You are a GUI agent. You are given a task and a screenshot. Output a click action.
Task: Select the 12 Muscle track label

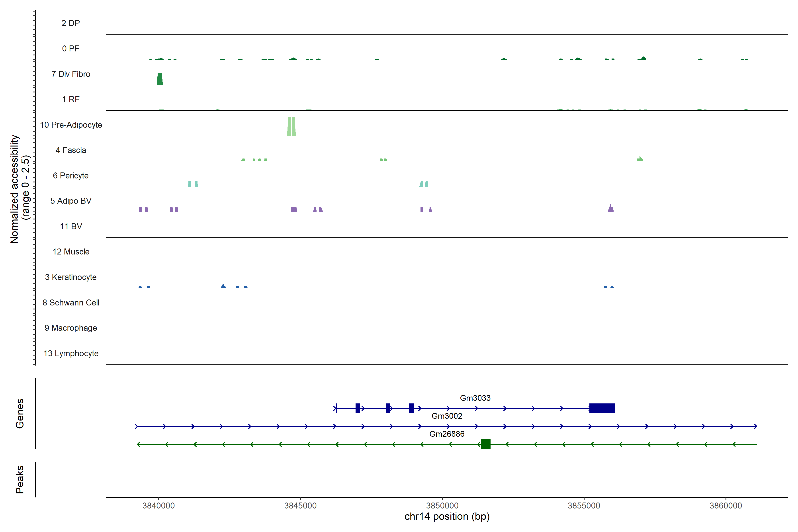point(70,252)
